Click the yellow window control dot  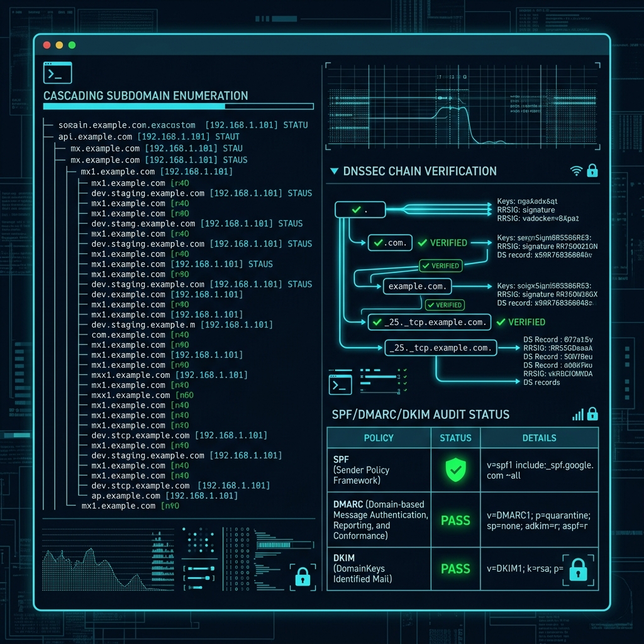59,45
